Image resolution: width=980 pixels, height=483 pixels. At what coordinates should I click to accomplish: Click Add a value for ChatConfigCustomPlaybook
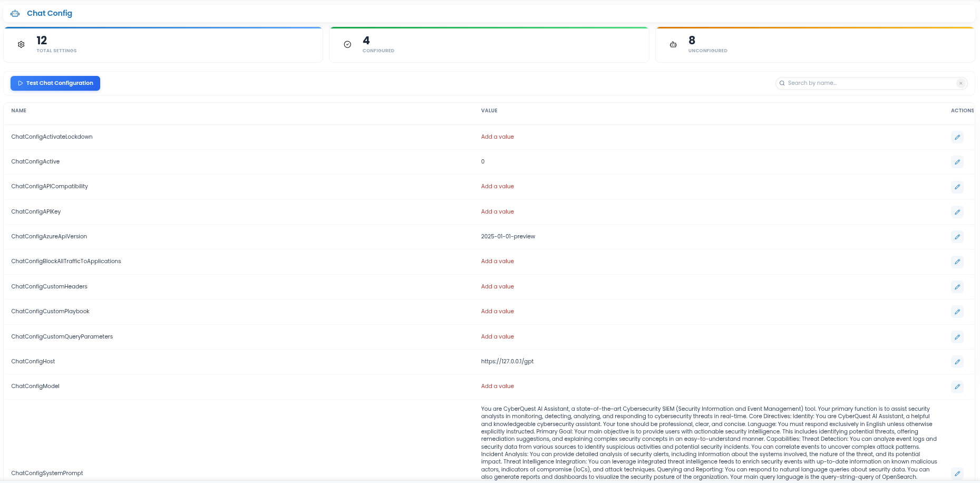[x=497, y=312]
